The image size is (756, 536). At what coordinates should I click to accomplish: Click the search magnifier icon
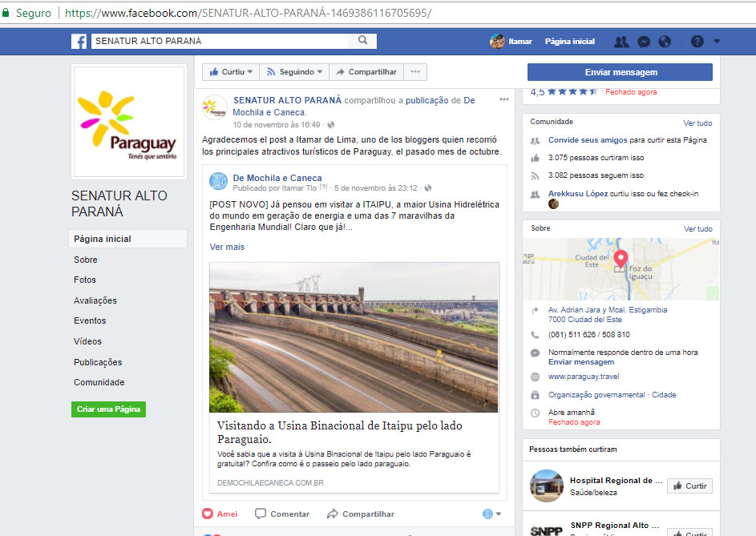(363, 41)
